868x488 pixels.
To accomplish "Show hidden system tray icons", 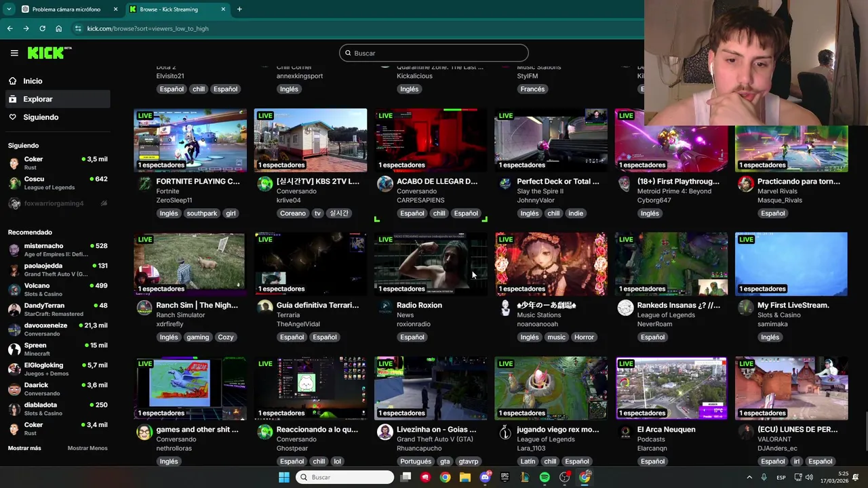I will (749, 477).
